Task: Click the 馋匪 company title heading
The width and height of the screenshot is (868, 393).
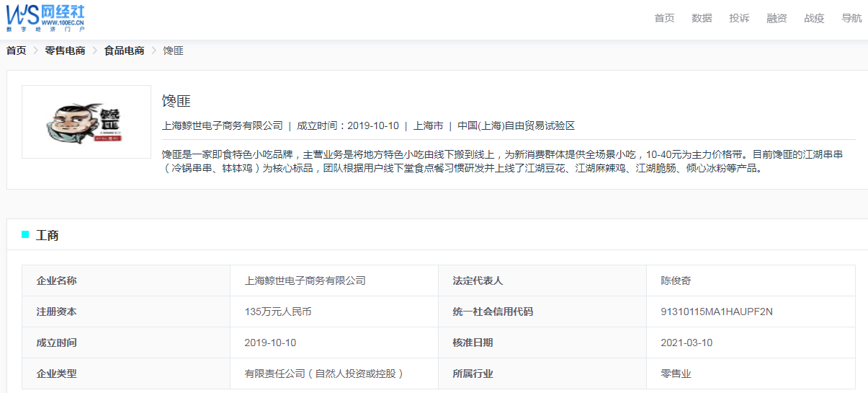Action: pos(176,101)
